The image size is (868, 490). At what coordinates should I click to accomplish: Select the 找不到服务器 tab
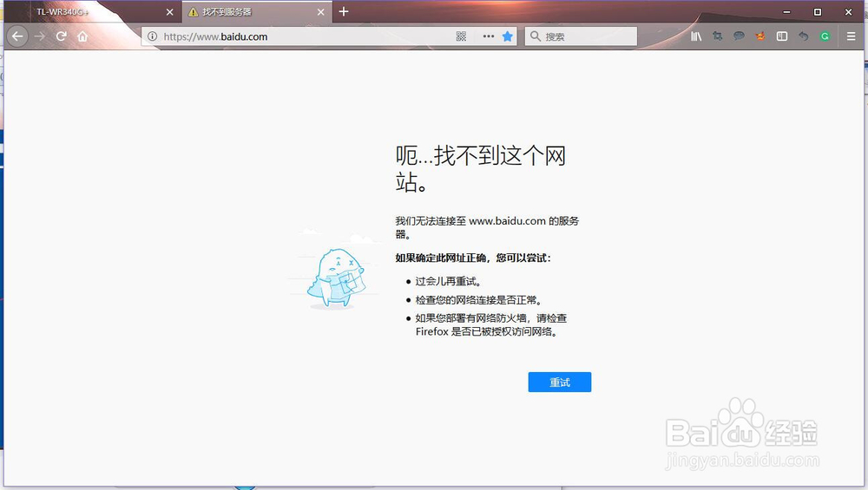(x=258, y=11)
